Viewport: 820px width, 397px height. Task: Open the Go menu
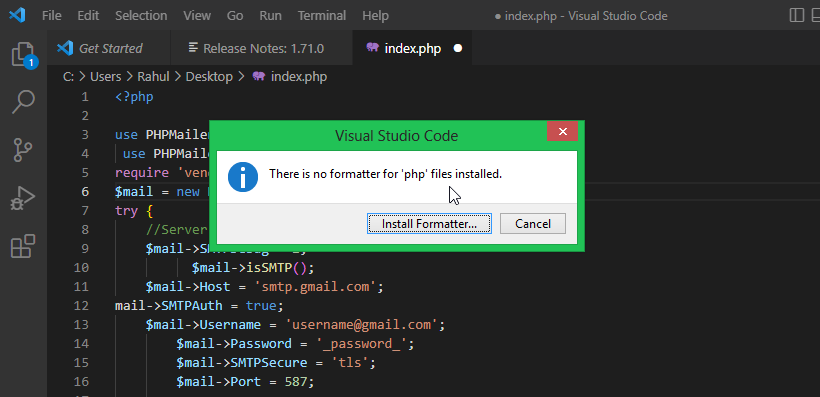pos(235,16)
